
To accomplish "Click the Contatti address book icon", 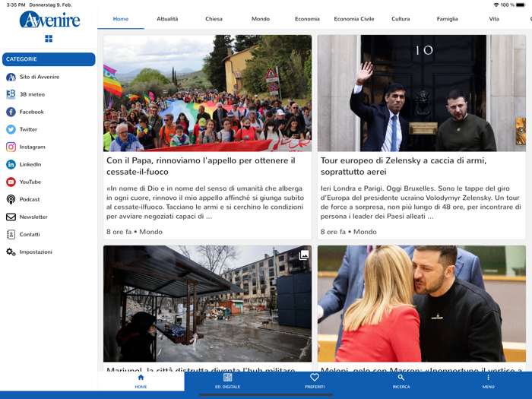I will coord(11,234).
